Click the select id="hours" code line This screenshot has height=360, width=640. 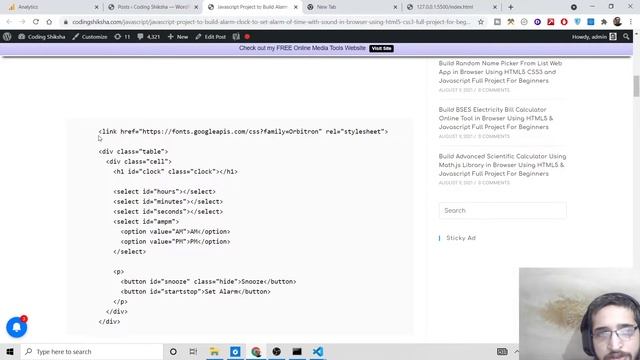coord(164,191)
